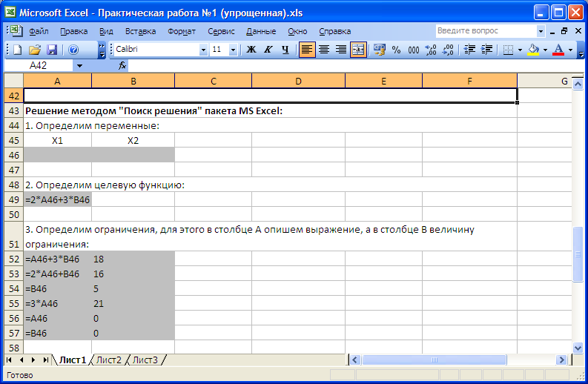This screenshot has width=588, height=384.
Task: Open a file with the folder icon
Action: click(35, 50)
